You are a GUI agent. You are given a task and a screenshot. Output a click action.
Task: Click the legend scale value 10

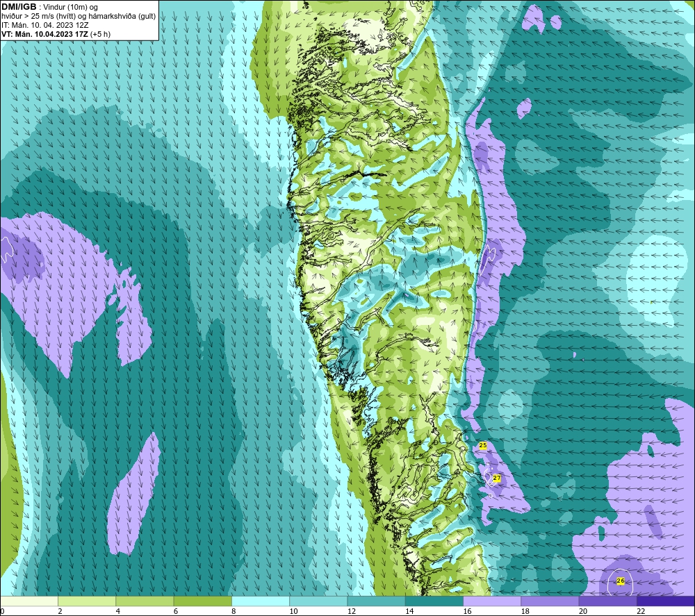[x=294, y=611]
